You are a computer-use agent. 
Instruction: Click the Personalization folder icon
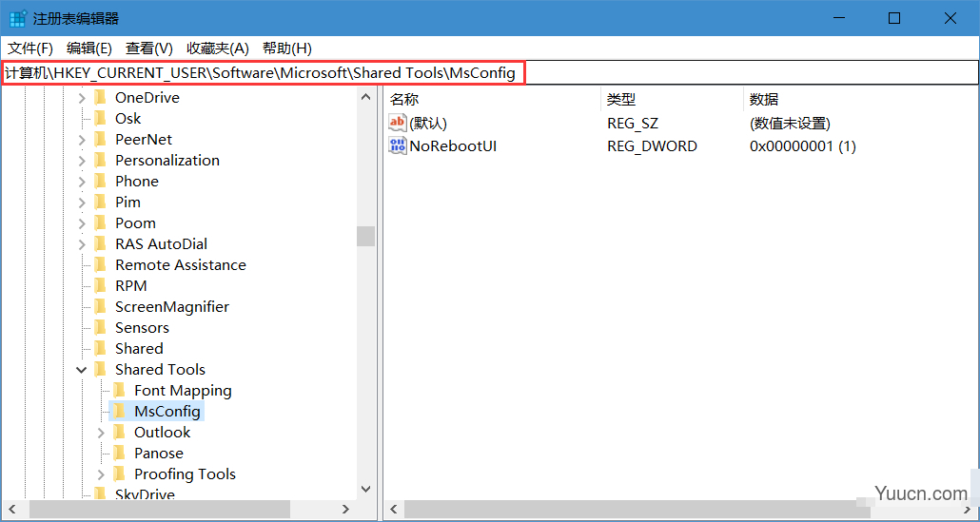(x=100, y=161)
